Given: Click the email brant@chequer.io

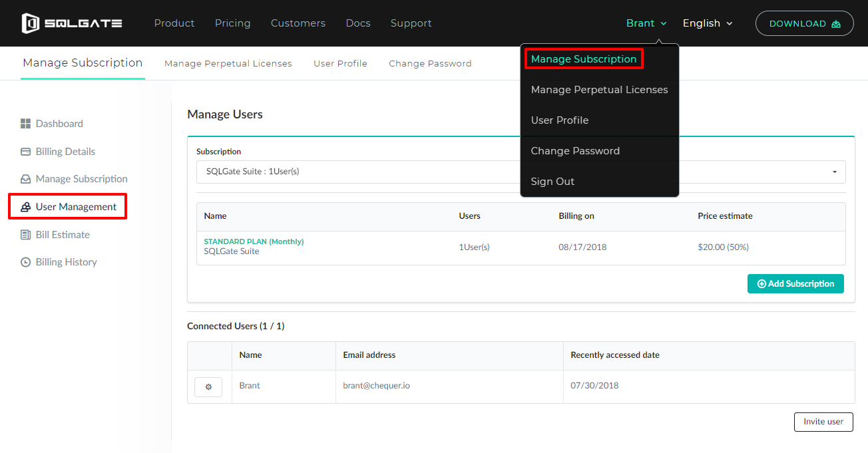Looking at the screenshot, I should pyautogui.click(x=376, y=386).
